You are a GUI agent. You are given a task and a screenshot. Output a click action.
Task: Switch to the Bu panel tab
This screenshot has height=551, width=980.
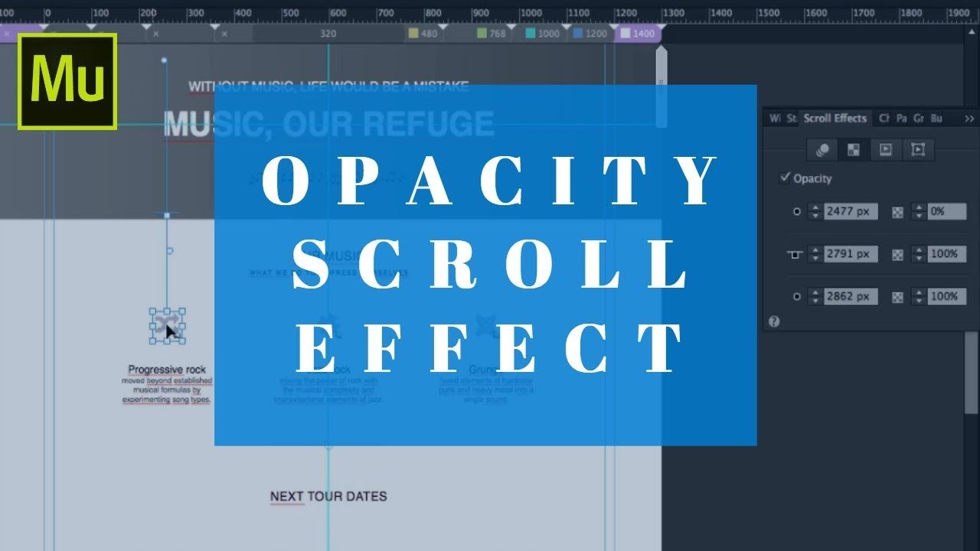pos(936,118)
